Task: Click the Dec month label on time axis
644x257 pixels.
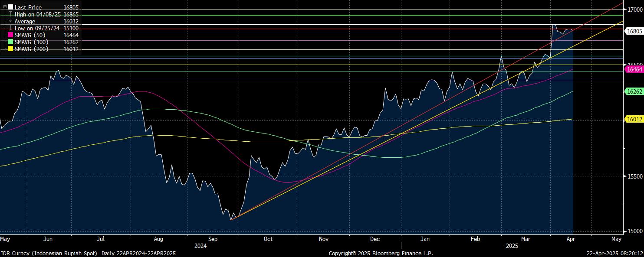Action: [x=375, y=239]
